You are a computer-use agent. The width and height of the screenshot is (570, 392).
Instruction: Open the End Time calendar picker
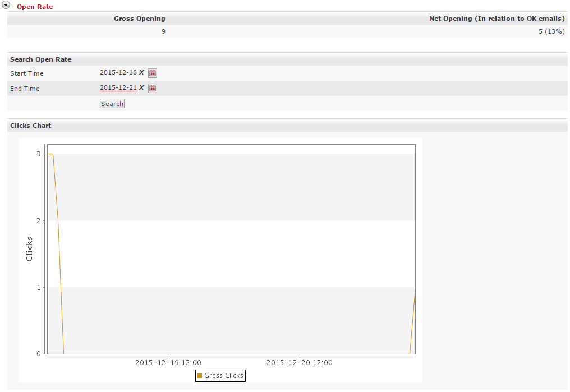pos(153,88)
